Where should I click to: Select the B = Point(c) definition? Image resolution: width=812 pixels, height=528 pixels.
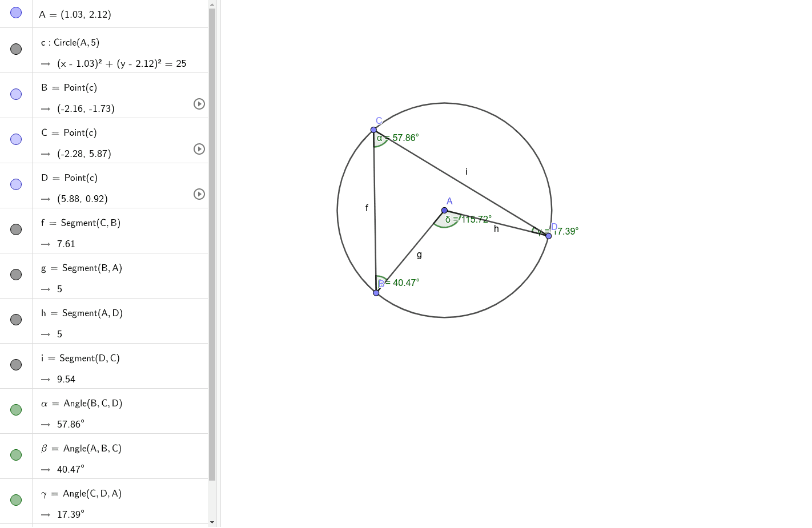[69, 88]
